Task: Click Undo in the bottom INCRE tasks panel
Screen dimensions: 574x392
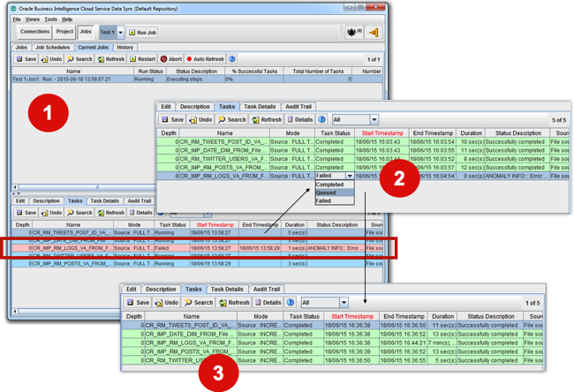Action: click(167, 303)
